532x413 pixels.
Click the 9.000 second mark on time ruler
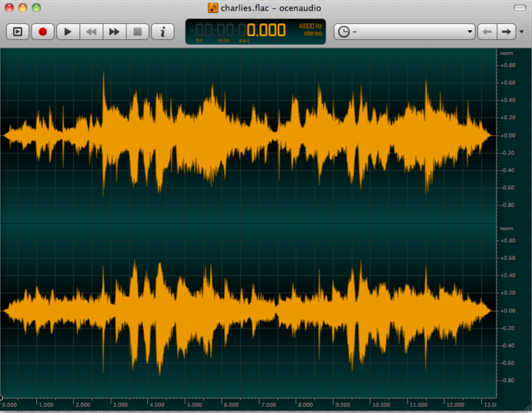[343, 405]
